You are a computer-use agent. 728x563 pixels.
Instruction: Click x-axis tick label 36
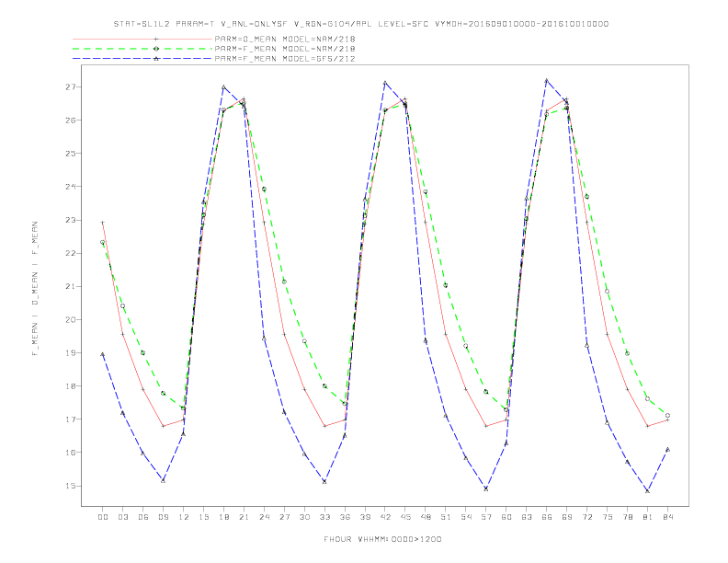(x=345, y=517)
